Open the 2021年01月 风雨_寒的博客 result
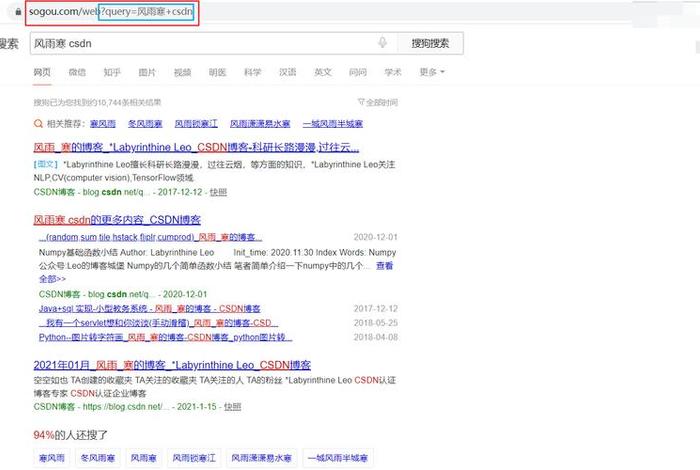Viewport: 700px width, 470px height. (172, 365)
